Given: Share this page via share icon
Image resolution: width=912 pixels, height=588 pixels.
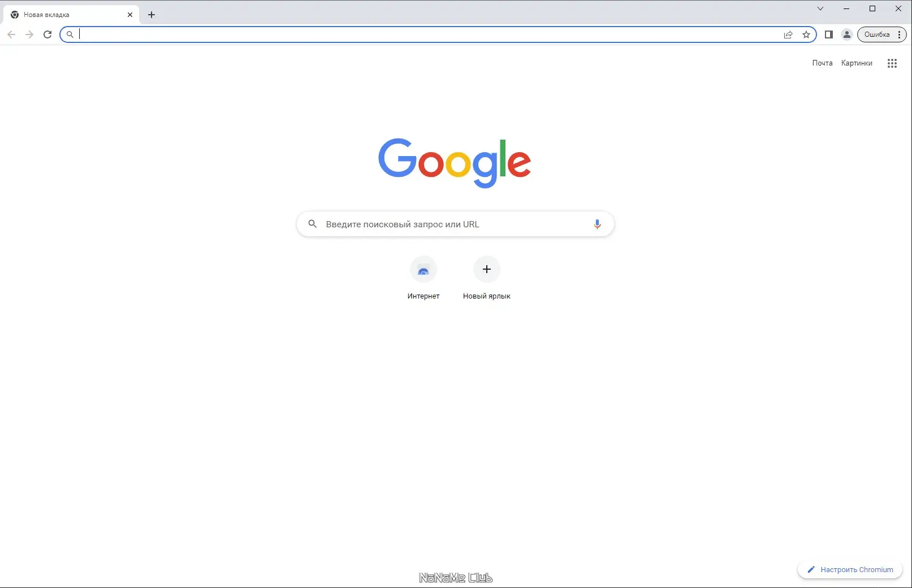Looking at the screenshot, I should point(788,34).
